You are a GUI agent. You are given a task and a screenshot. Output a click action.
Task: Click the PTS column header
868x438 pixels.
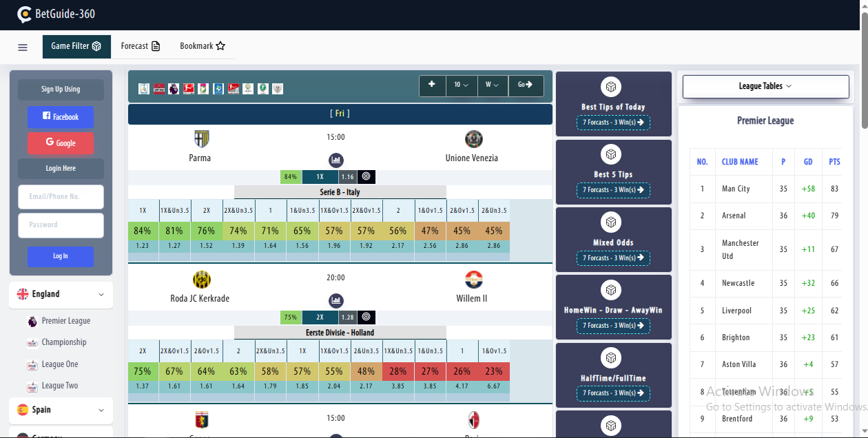point(834,162)
